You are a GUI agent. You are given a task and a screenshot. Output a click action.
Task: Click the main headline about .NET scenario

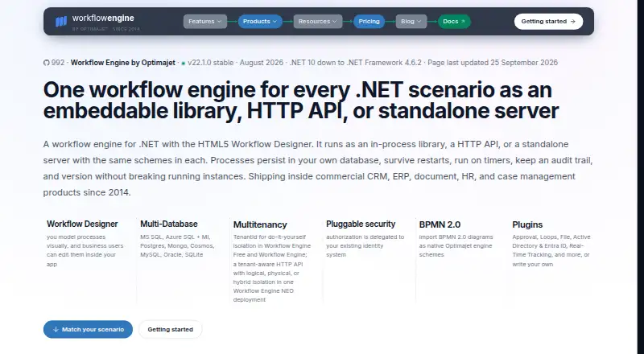click(300, 101)
